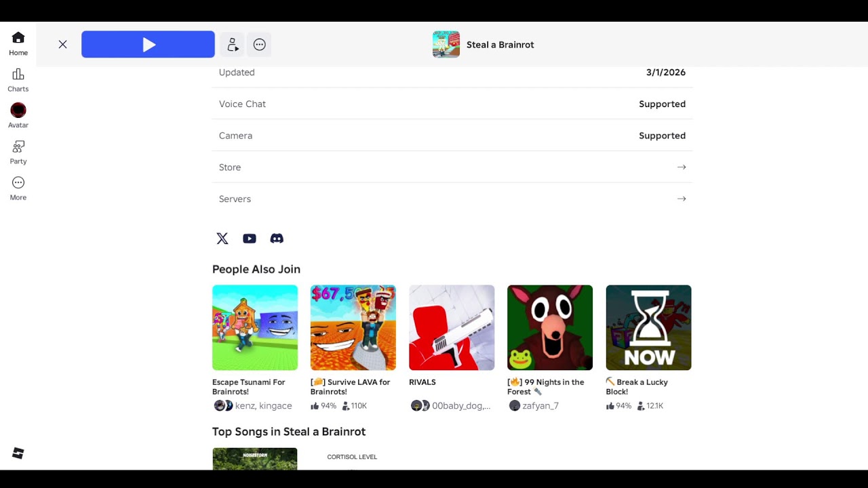Click the Steal a Brainrot game icon

point(446,45)
